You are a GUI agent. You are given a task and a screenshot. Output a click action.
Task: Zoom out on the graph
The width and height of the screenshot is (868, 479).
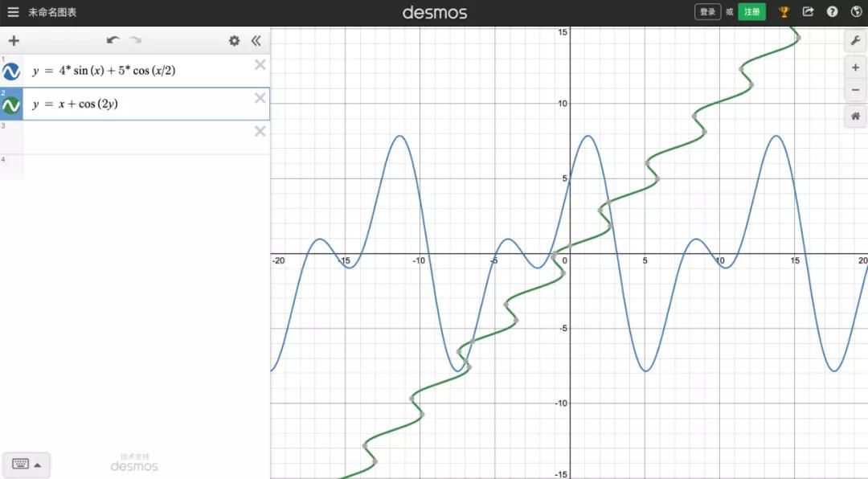click(855, 89)
